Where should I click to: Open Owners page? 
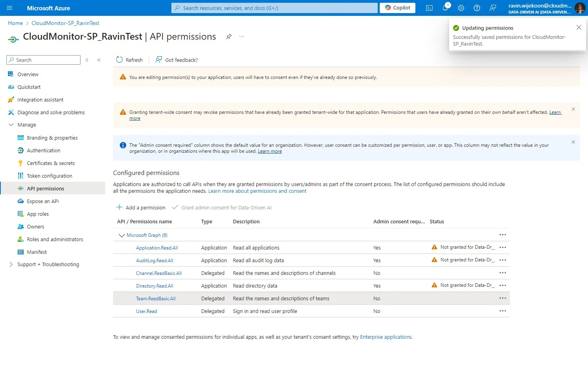click(36, 226)
